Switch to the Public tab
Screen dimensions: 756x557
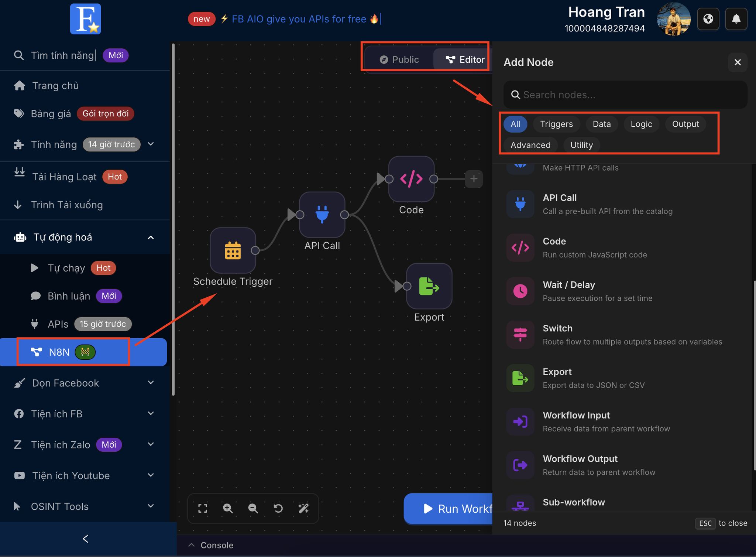(399, 59)
